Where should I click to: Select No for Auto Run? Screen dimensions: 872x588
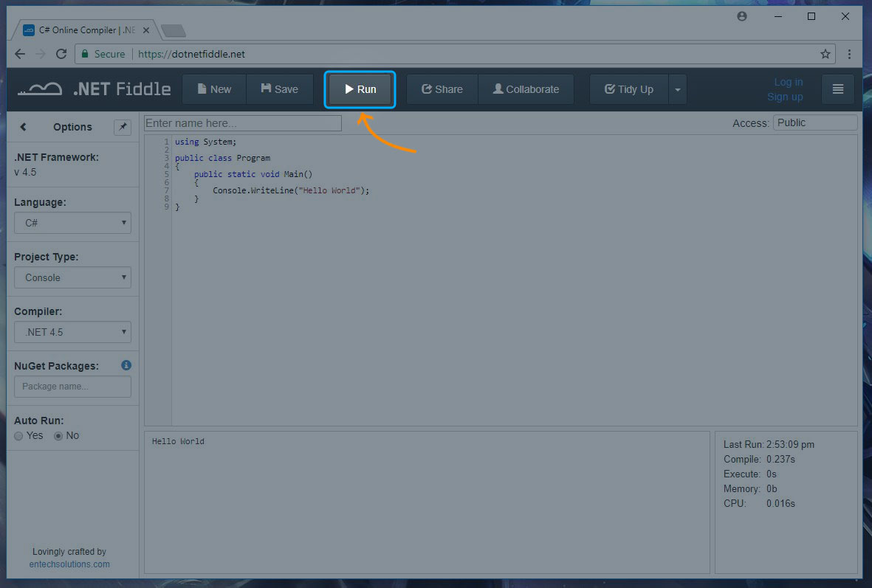[x=59, y=436]
